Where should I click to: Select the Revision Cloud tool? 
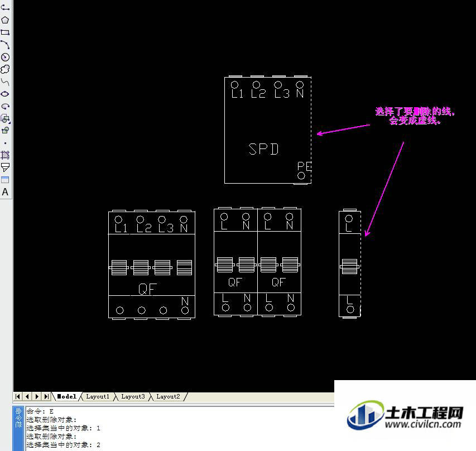pos(5,70)
